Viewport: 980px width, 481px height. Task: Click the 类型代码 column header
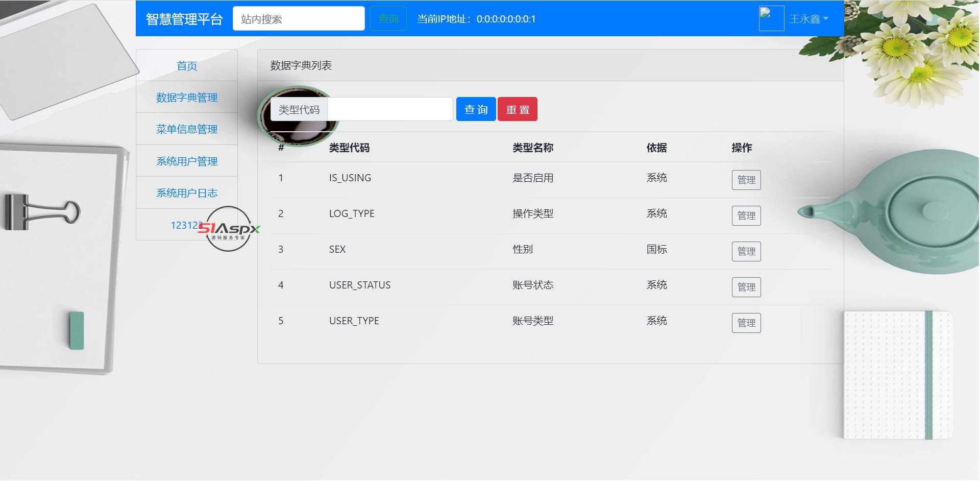tap(349, 148)
